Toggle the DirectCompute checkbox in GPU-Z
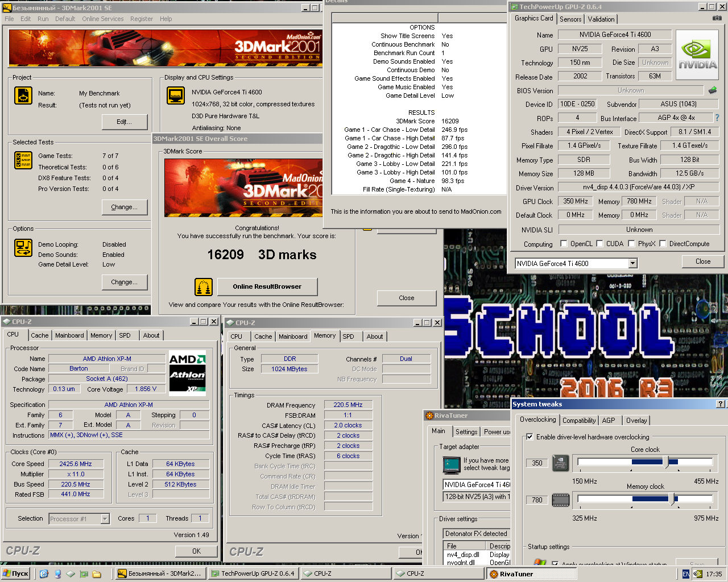This screenshot has height=582, width=728. click(x=663, y=243)
